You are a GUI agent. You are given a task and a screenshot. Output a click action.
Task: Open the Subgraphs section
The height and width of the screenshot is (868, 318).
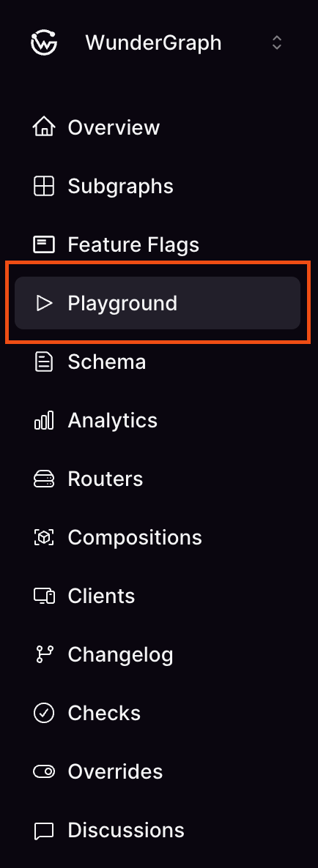pyautogui.click(x=120, y=187)
